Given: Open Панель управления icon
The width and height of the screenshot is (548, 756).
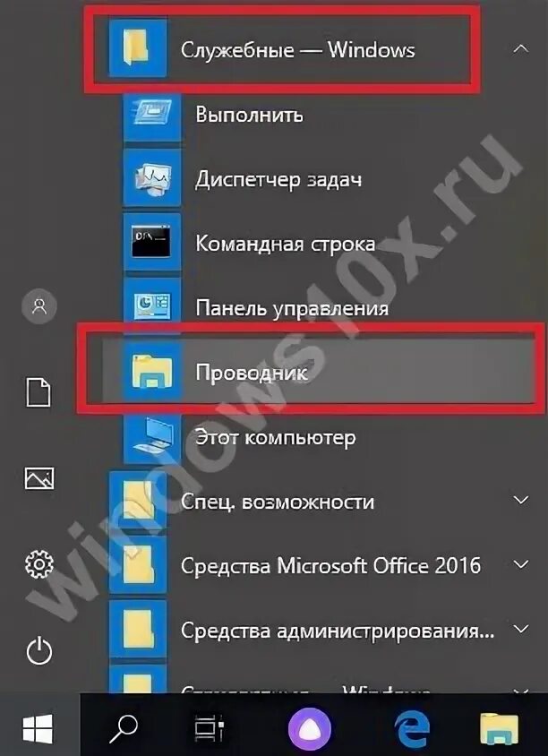Looking at the screenshot, I should 152,307.
